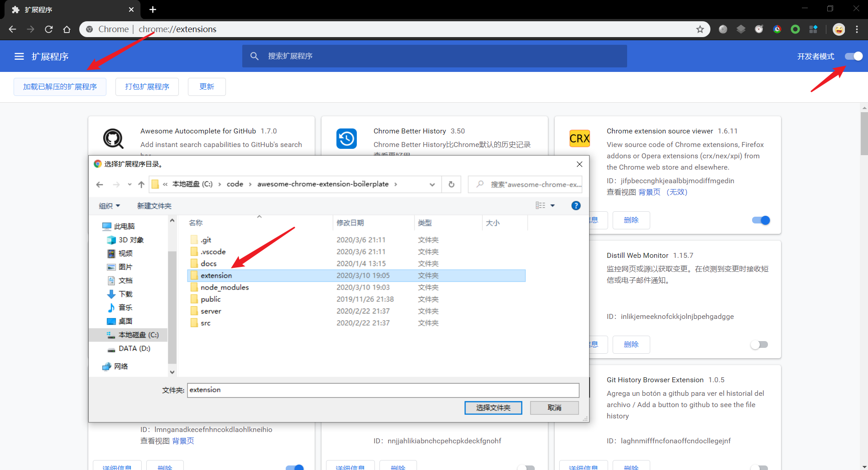Open the extensions hamburger menu
Screen dimensions: 868x470
click(19, 57)
